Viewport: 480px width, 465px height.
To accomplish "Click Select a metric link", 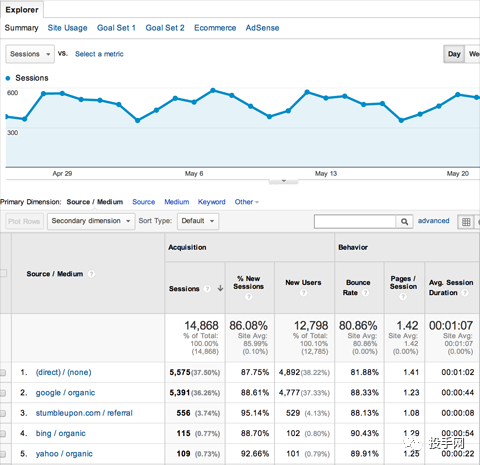I will click(99, 54).
